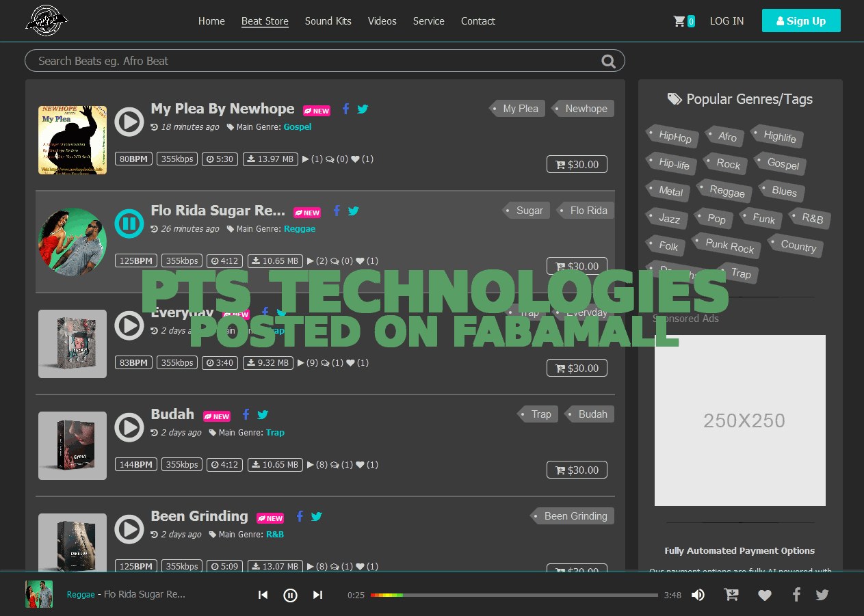Buy My Plea By Newhope for $30.00
The width and height of the screenshot is (864, 616).
tap(577, 164)
